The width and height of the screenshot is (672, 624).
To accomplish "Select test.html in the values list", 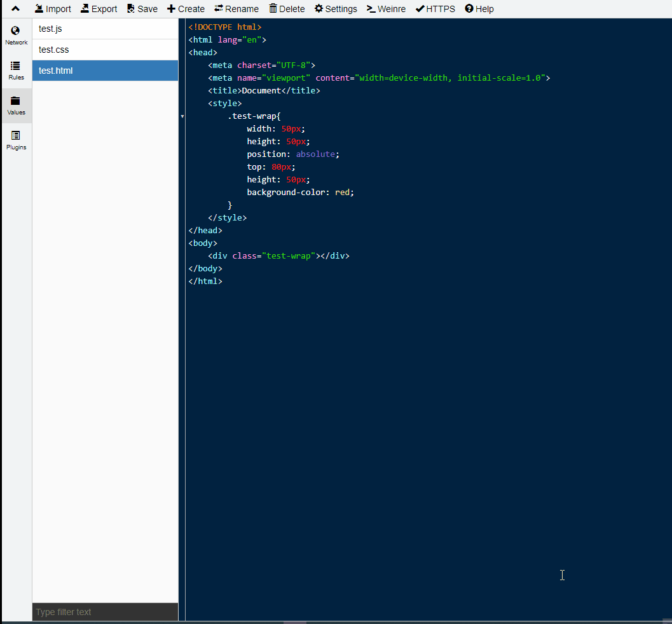I will [105, 71].
